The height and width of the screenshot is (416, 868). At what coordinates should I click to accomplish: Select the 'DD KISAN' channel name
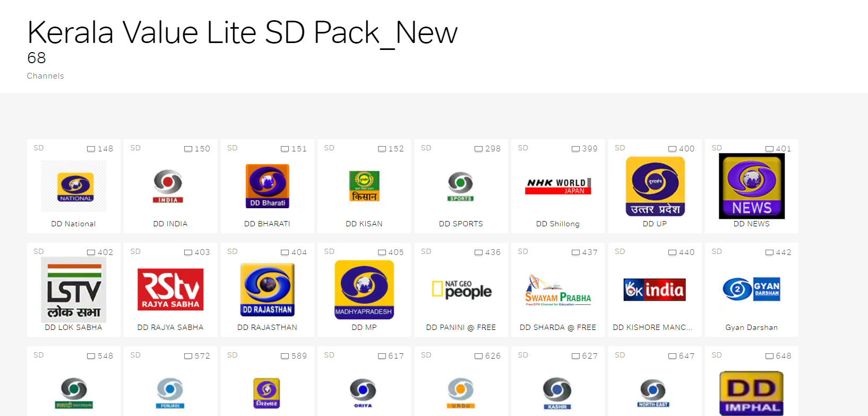pyautogui.click(x=364, y=224)
